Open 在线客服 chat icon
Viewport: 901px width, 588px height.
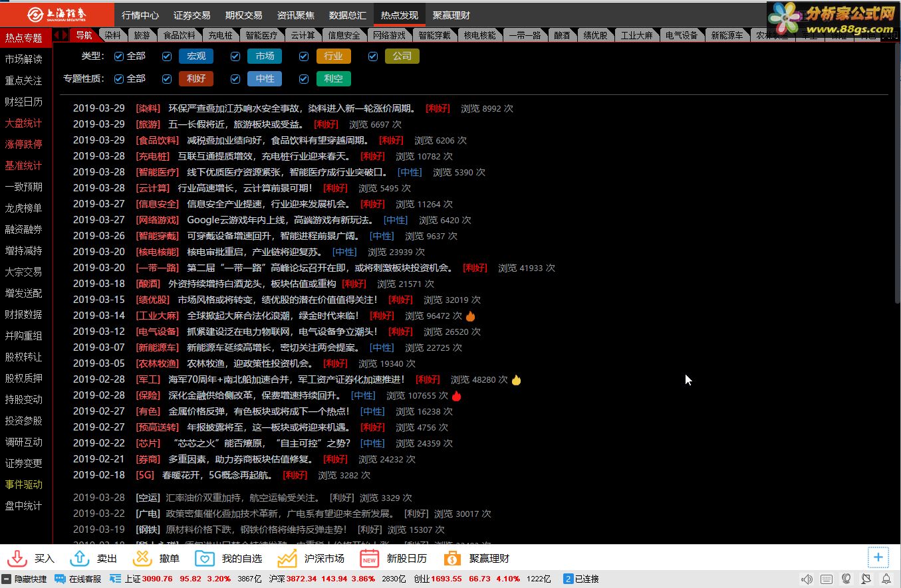tap(60, 579)
